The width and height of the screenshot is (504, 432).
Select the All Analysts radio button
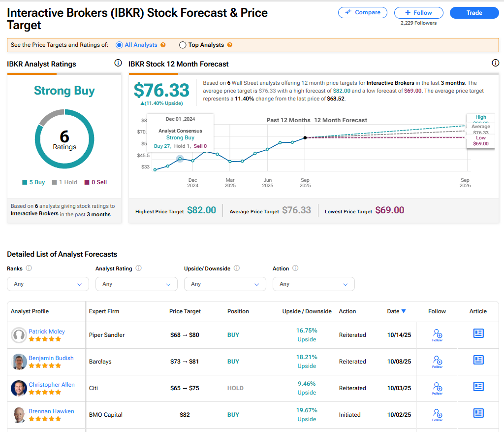coord(119,45)
